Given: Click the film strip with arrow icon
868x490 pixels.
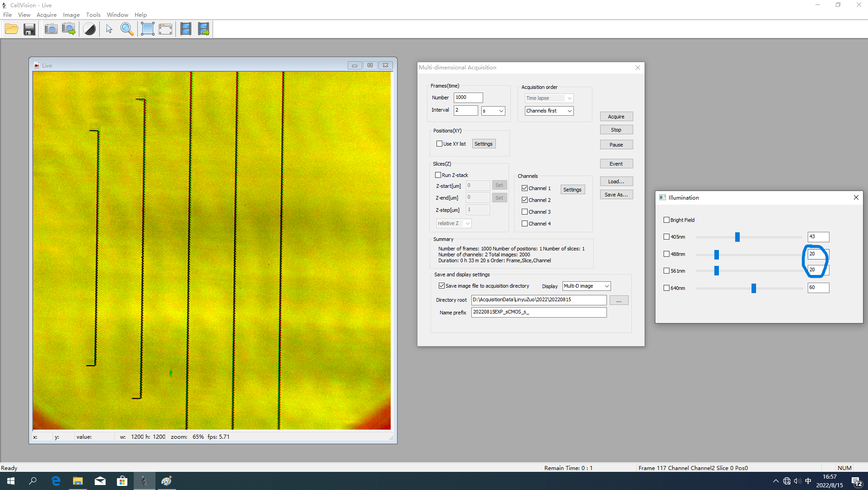Looking at the screenshot, I should coord(204,29).
